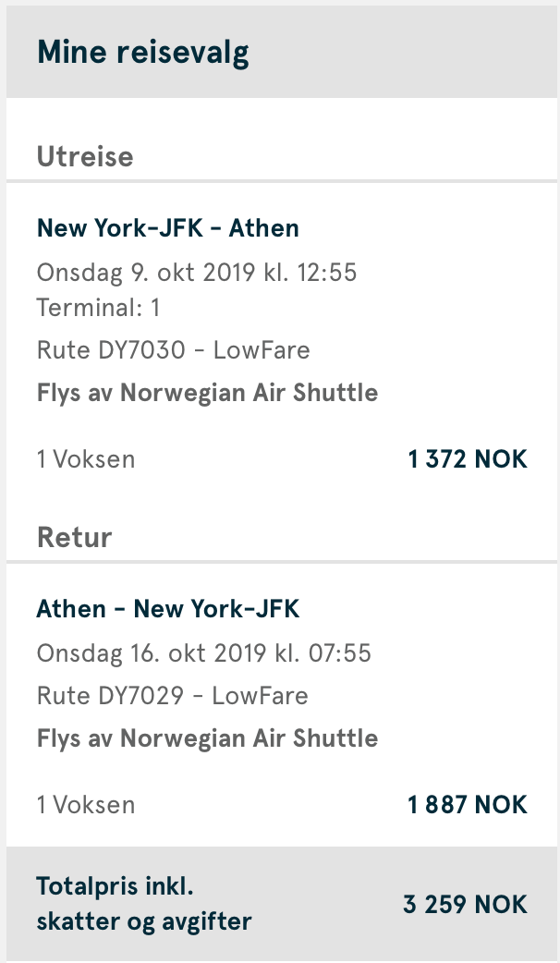Click the divider line below Utreise heading
560x963 pixels.
280,181
